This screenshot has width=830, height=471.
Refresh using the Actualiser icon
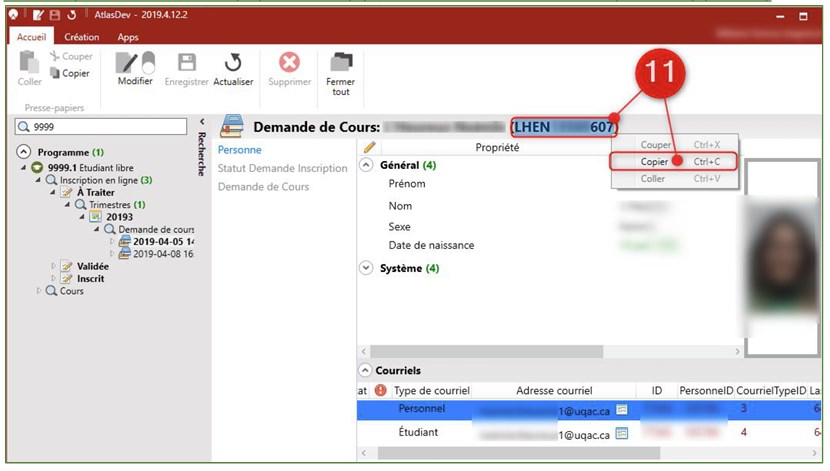(x=232, y=63)
